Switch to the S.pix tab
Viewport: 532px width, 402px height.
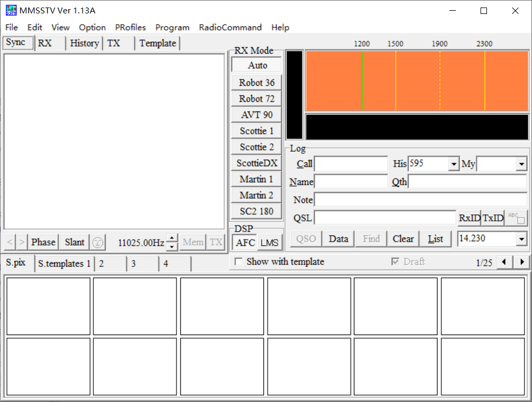pos(18,263)
